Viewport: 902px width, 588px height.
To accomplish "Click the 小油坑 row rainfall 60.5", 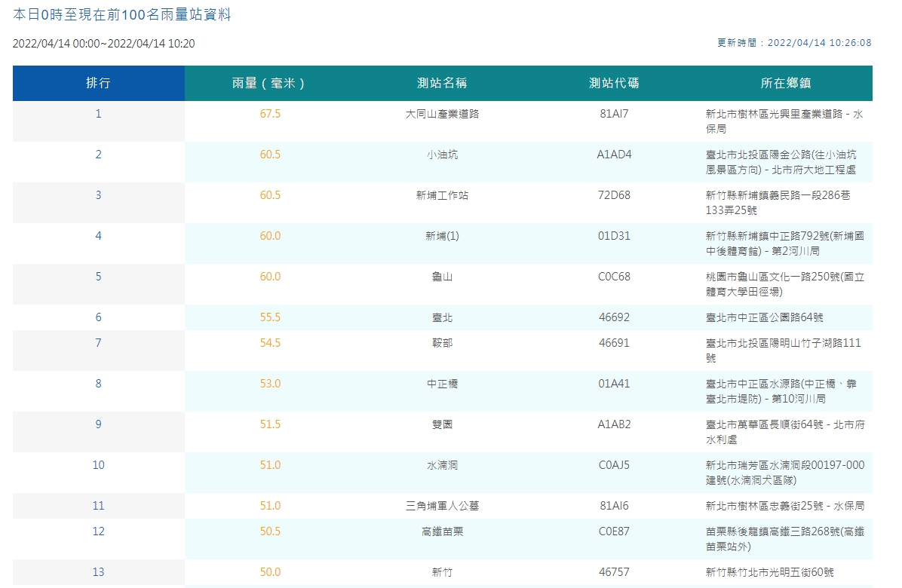I will click(270, 155).
